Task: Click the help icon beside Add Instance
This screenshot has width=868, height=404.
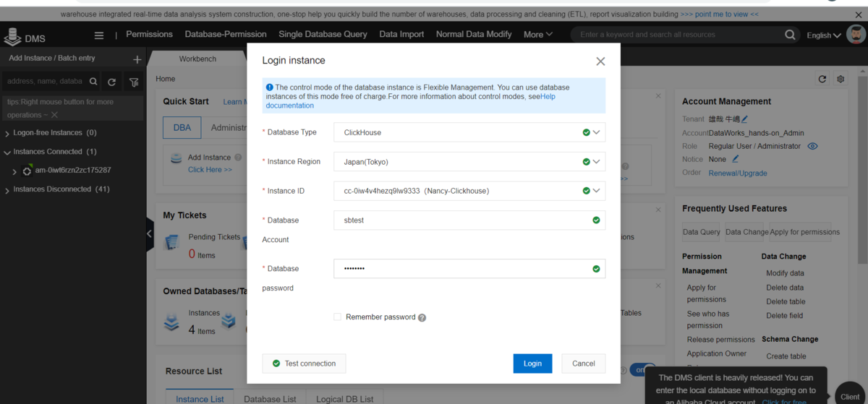Action: click(237, 158)
